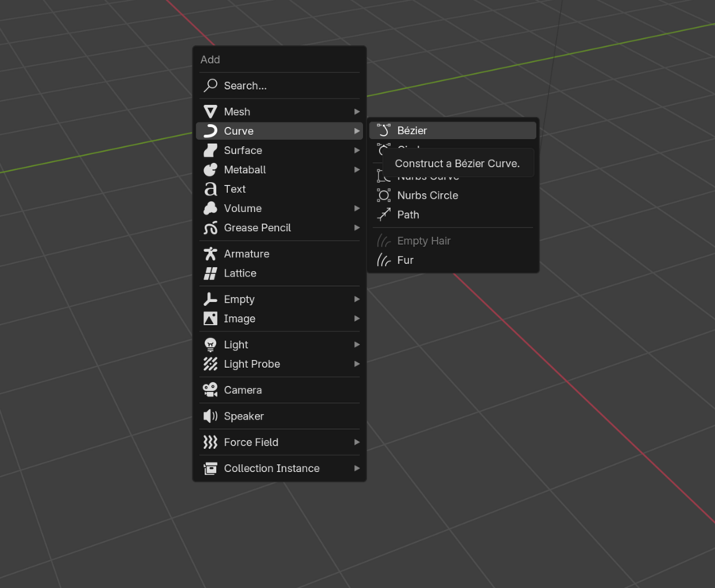Click the Mesh triangle icon
This screenshot has height=588, width=715.
click(211, 112)
